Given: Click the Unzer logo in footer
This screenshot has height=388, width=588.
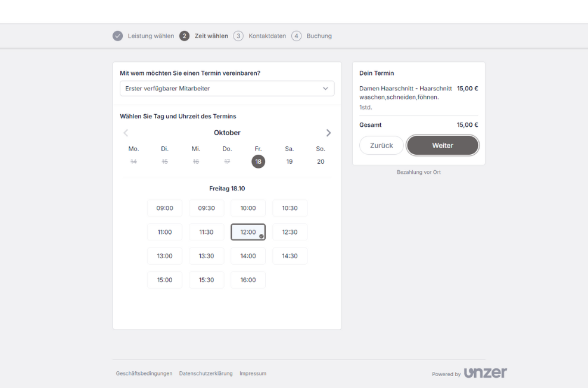Looking at the screenshot, I should pos(485,373).
